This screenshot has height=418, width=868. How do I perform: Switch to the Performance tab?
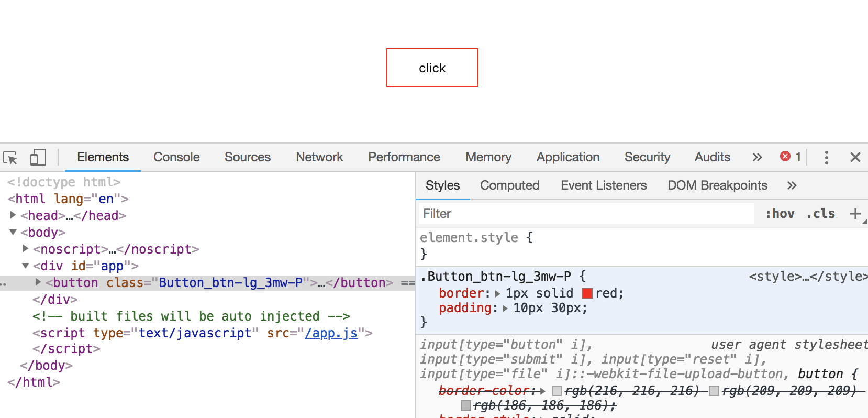pyautogui.click(x=404, y=157)
